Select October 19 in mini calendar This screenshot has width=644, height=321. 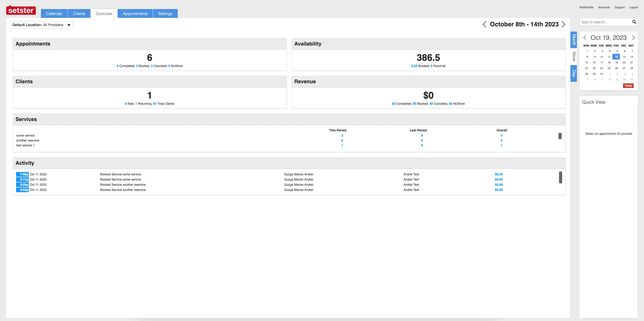pos(617,63)
